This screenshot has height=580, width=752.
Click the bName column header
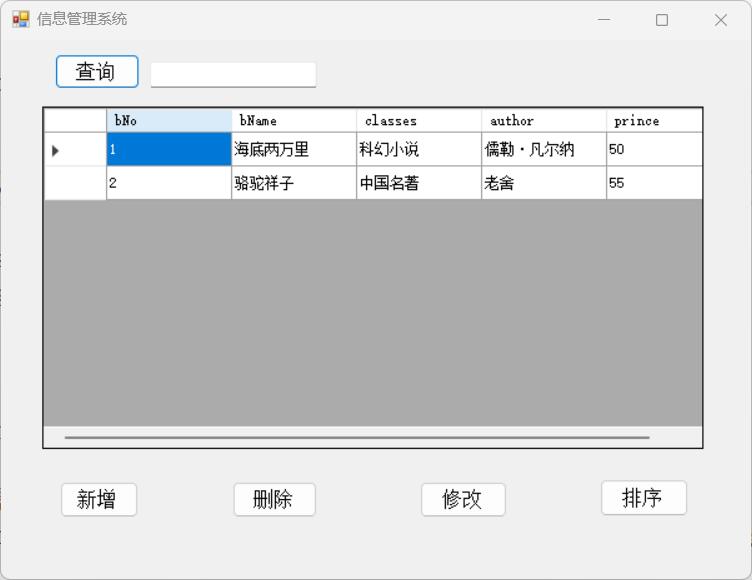coord(294,120)
